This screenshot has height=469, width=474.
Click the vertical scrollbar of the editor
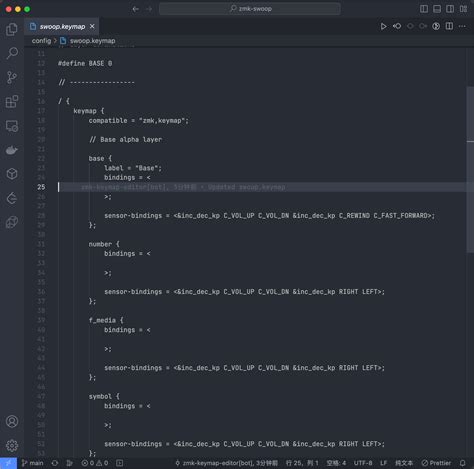(470, 169)
